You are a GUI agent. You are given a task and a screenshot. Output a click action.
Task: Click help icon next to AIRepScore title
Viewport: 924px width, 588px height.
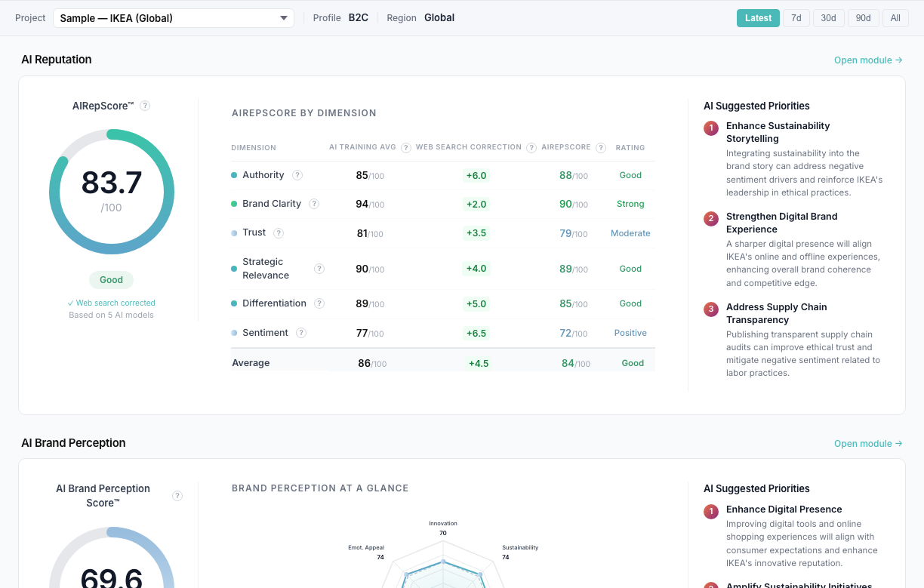click(x=145, y=106)
